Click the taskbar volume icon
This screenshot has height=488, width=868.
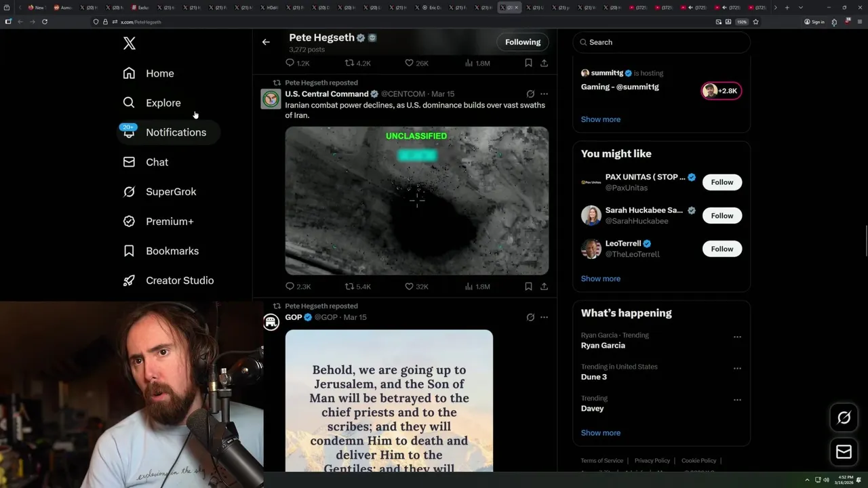point(826,480)
